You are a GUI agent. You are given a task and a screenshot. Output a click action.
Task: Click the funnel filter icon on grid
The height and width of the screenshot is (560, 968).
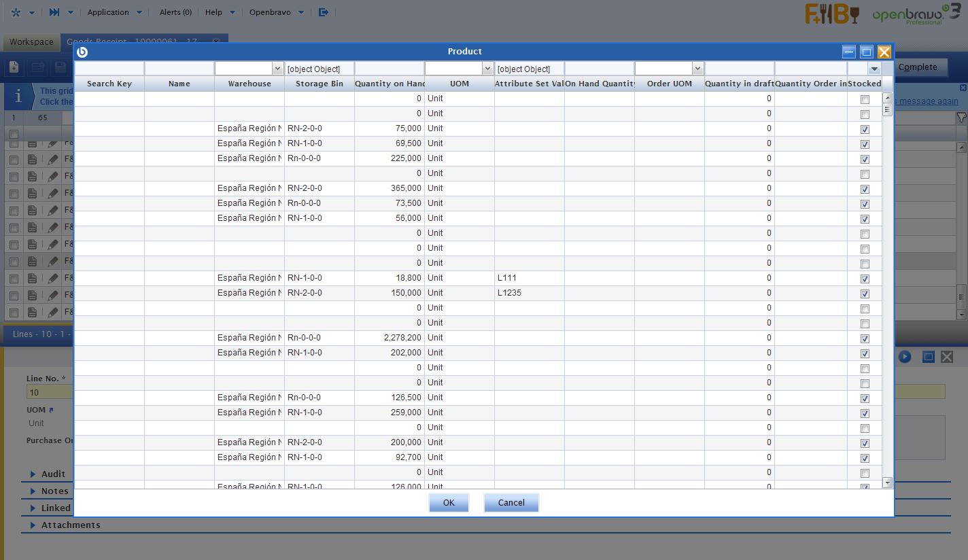(x=961, y=118)
